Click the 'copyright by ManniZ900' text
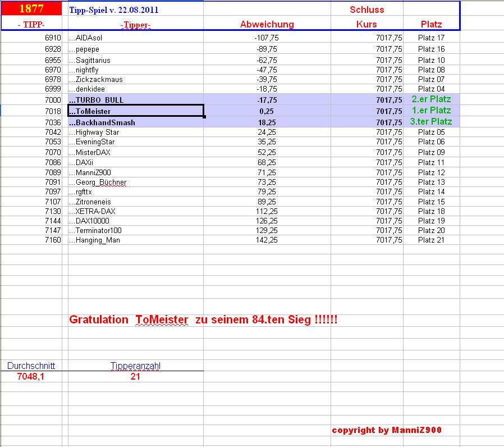This screenshot has width=504, height=447. tap(387, 430)
